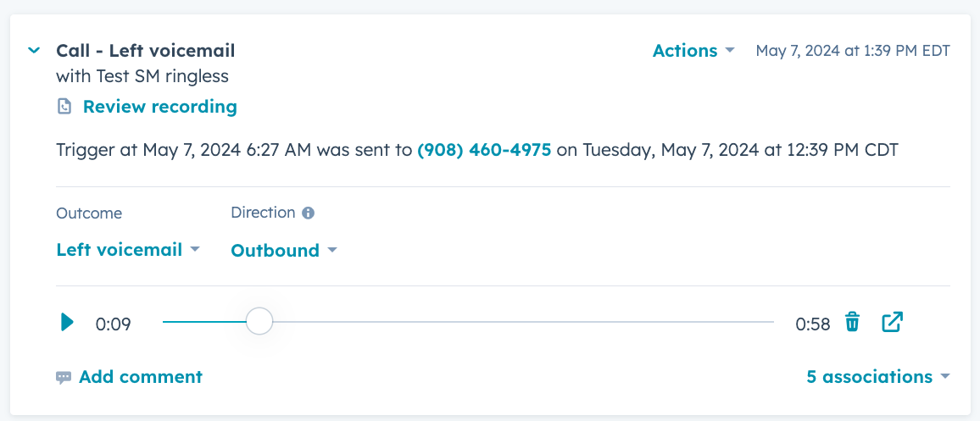980x421 pixels.
Task: Click the Call - Left voicemail title
Action: [146, 51]
